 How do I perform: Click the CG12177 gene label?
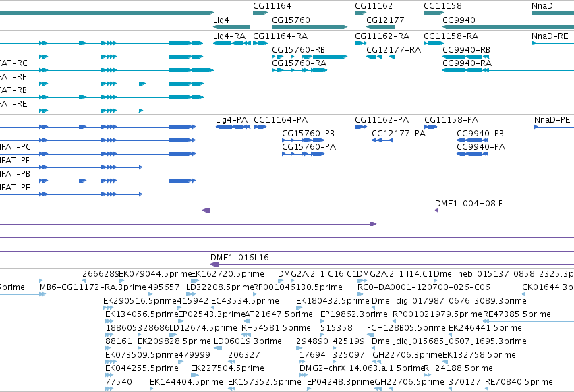point(385,20)
